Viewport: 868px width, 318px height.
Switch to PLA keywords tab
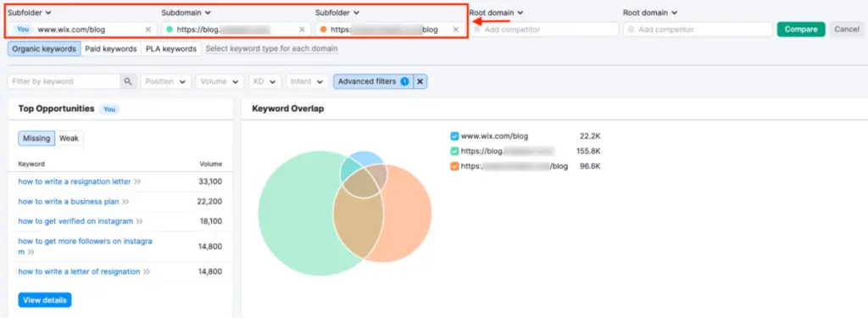[x=171, y=48]
